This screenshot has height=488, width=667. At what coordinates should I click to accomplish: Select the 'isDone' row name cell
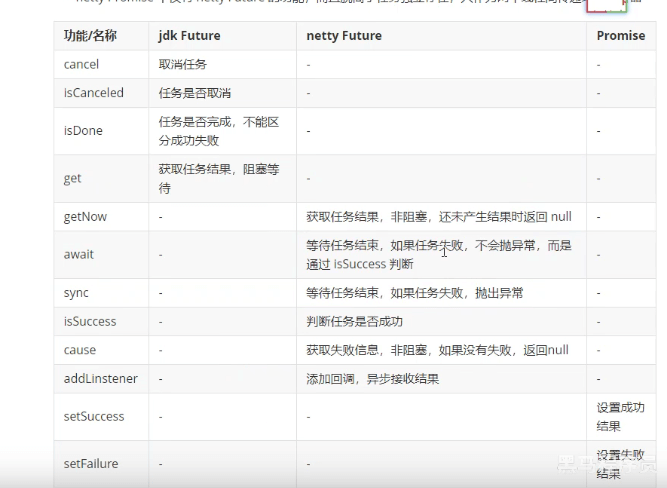pos(101,131)
